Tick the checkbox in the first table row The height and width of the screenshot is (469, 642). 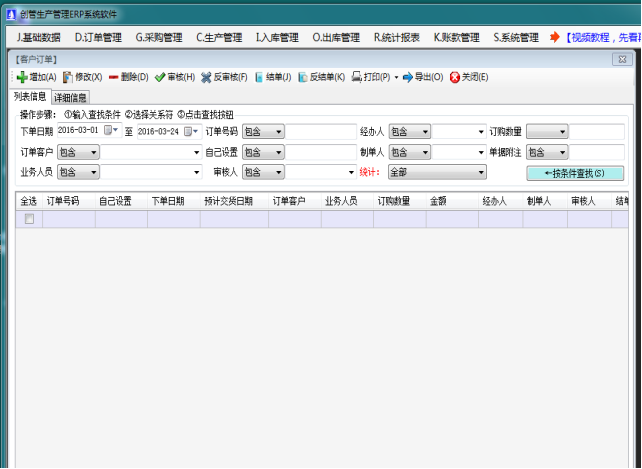tap(29, 219)
